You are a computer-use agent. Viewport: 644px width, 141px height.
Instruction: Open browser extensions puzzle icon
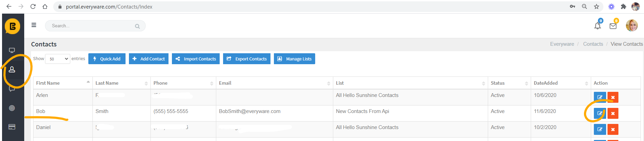tap(624, 6)
